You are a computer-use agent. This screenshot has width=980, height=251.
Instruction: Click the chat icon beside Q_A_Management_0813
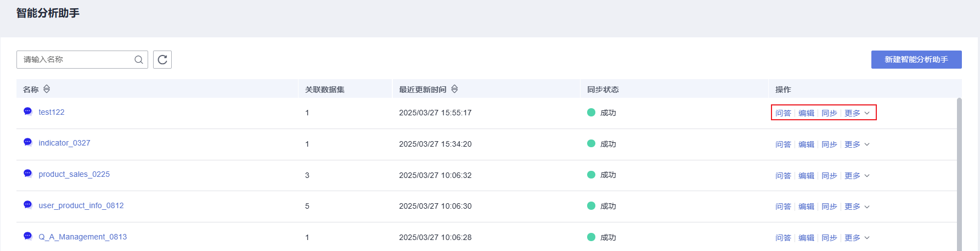point(28,236)
